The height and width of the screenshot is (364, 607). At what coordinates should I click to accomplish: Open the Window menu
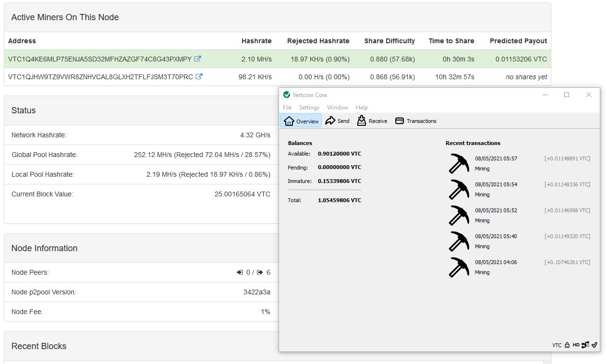338,108
